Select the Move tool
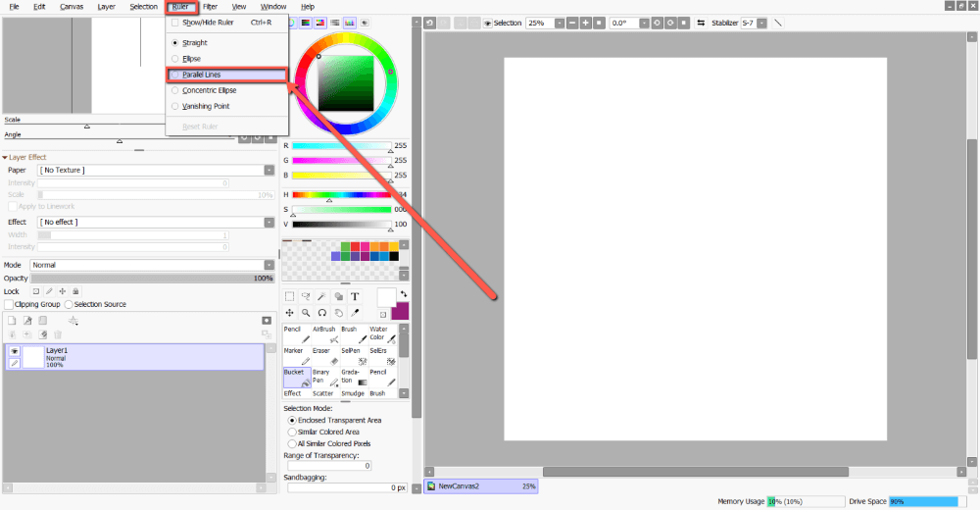Viewport: 980px width, 510px height. 289,312
